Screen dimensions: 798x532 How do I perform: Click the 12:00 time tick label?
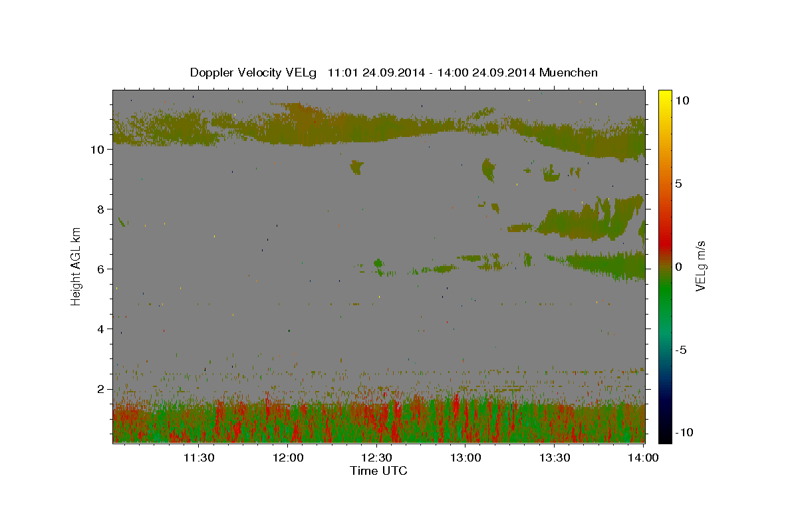pos(289,458)
